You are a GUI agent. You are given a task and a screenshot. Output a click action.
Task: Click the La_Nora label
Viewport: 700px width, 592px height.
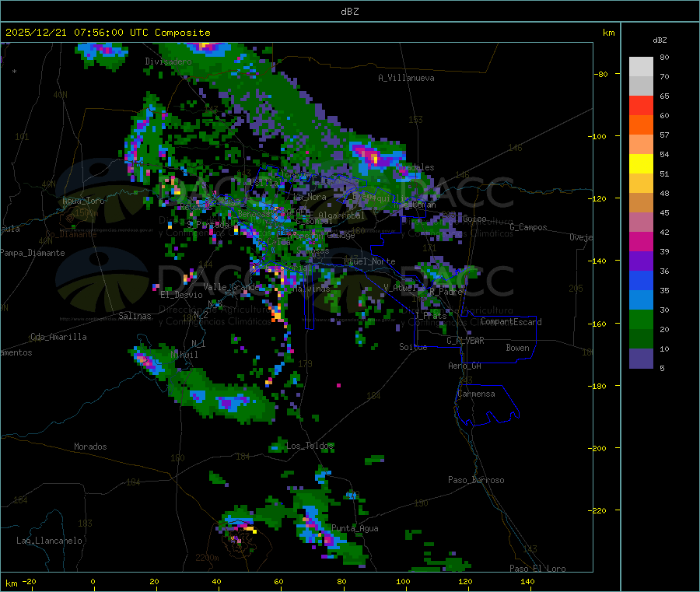(310, 197)
